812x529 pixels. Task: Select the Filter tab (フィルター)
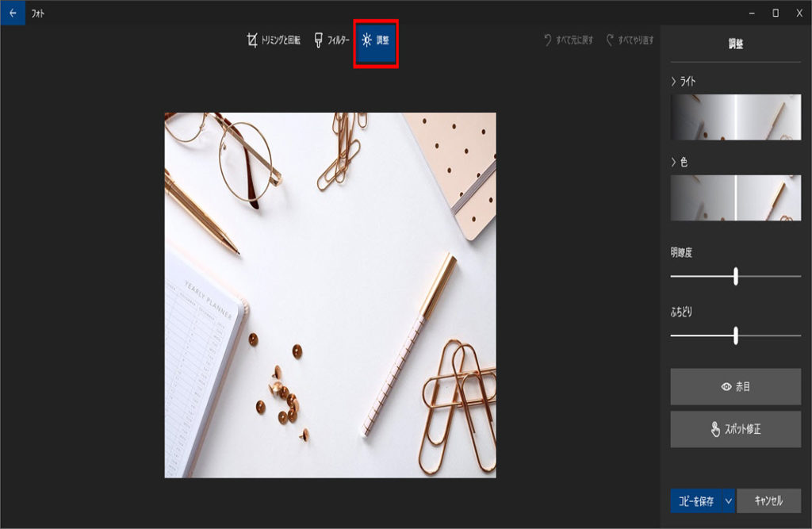click(331, 40)
